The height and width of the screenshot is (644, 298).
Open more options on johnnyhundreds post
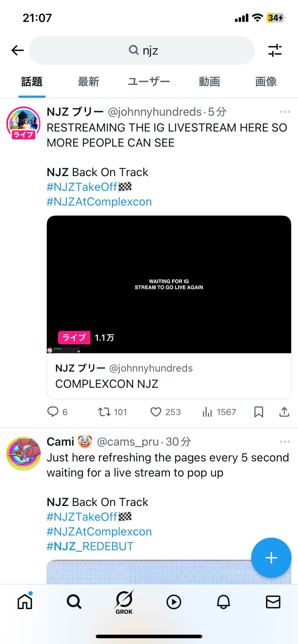pos(285,112)
